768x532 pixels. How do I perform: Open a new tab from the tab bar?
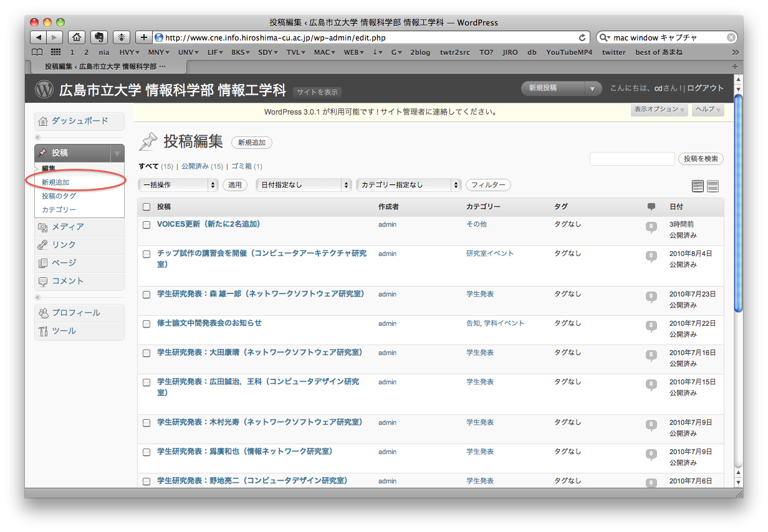(734, 66)
